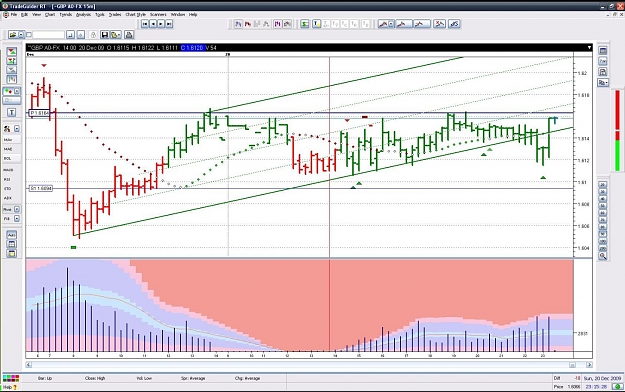Click the red-green strength meter bar

(x=617, y=130)
